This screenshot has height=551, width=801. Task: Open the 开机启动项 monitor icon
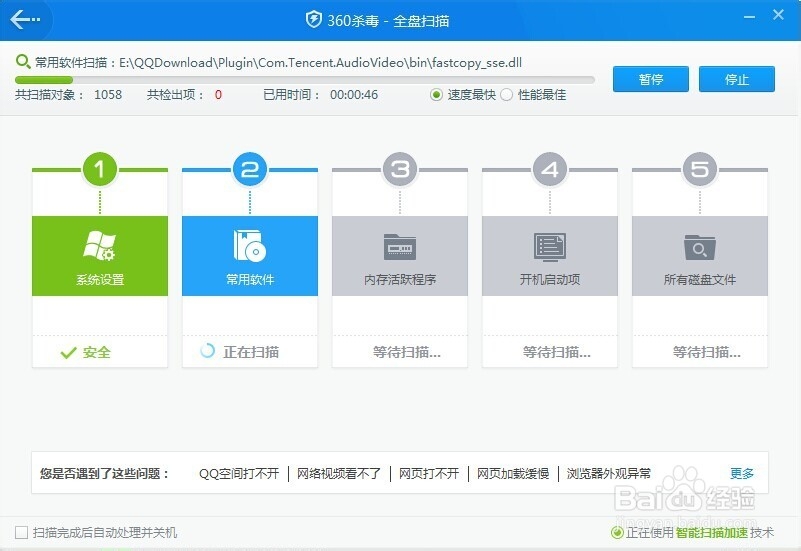[550, 246]
